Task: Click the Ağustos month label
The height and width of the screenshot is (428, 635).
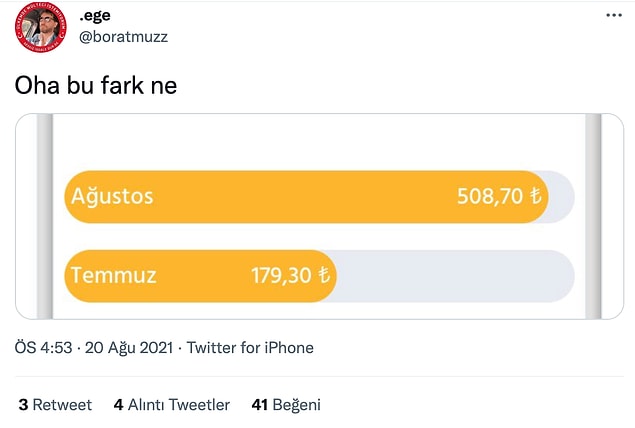Action: (112, 196)
